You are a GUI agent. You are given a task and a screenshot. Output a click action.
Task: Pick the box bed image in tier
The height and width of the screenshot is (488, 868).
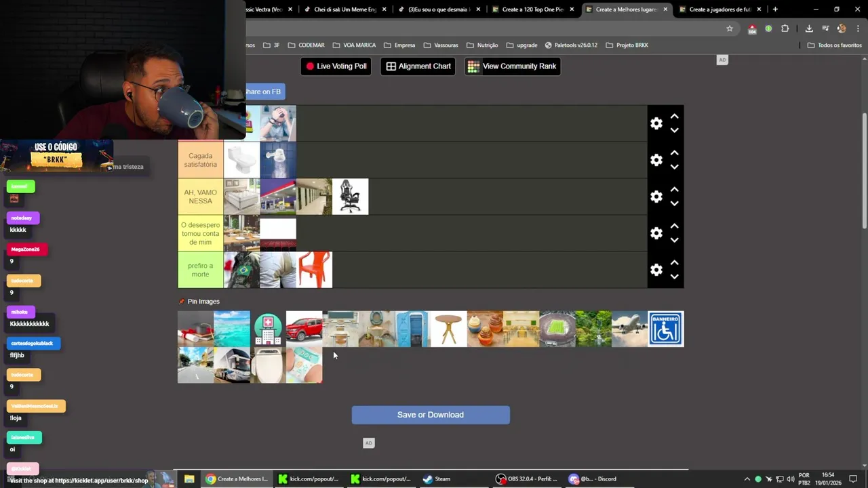242,197
